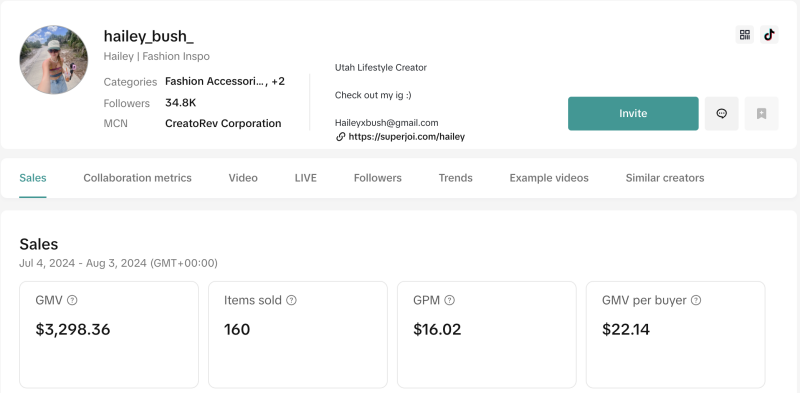Open the TikTok profile icon
800x393 pixels.
769,35
